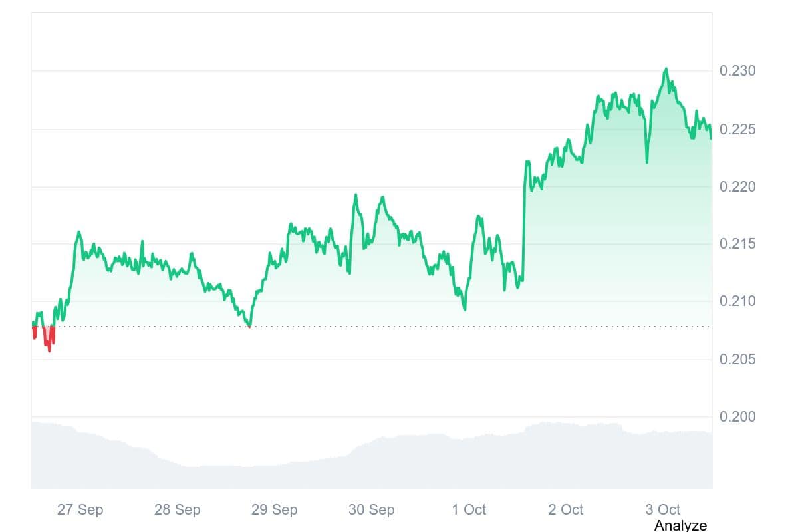Select the 1 Oct date label
This screenshot has height=532, width=798.
[469, 510]
